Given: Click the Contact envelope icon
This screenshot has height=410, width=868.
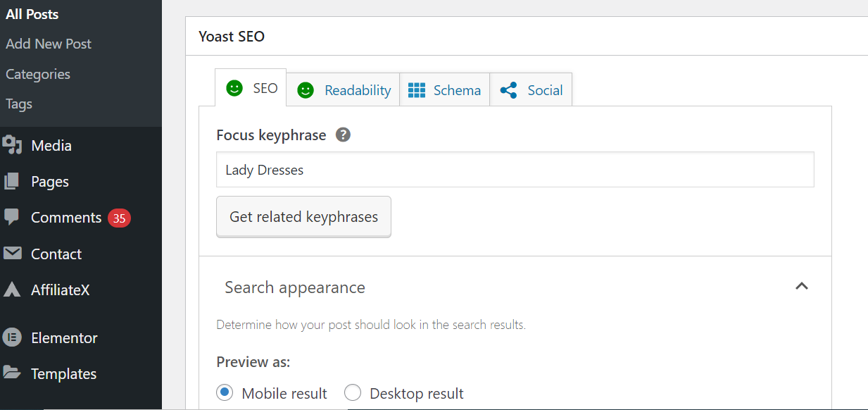Looking at the screenshot, I should 12,254.
